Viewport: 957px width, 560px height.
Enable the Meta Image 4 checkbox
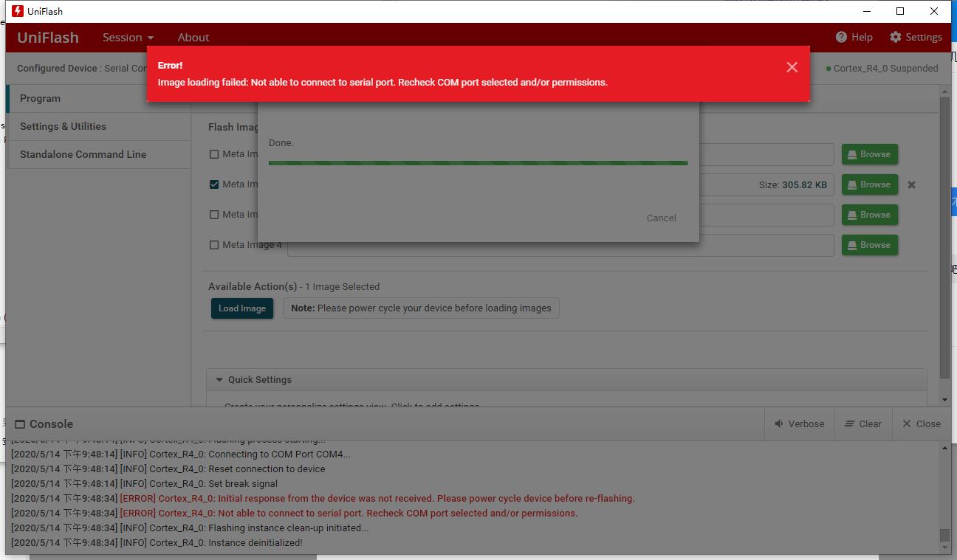coord(214,245)
